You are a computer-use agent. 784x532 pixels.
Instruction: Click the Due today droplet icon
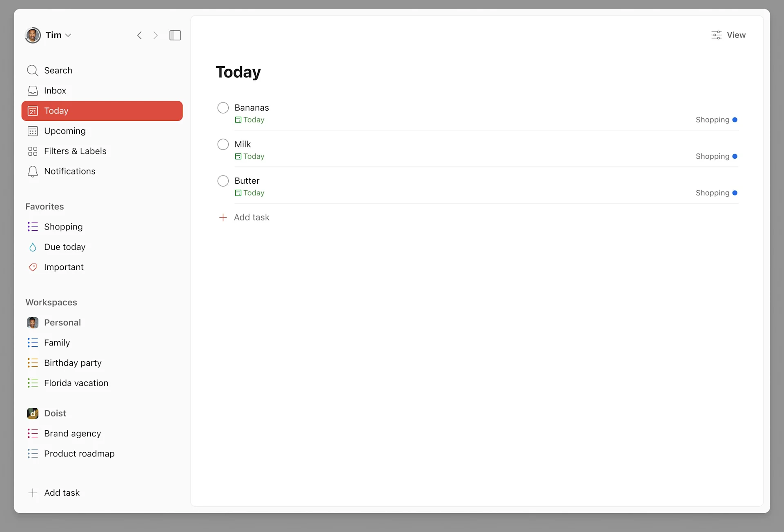[x=33, y=247]
